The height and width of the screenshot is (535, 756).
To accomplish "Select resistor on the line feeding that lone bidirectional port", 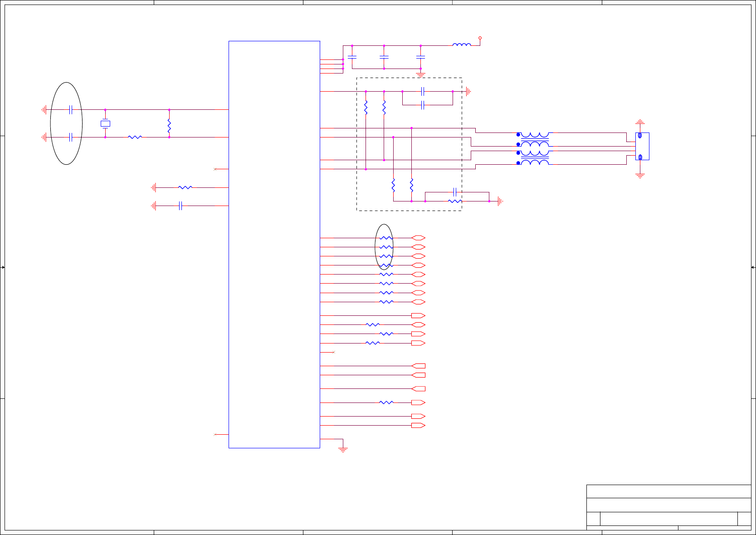I will (372, 324).
